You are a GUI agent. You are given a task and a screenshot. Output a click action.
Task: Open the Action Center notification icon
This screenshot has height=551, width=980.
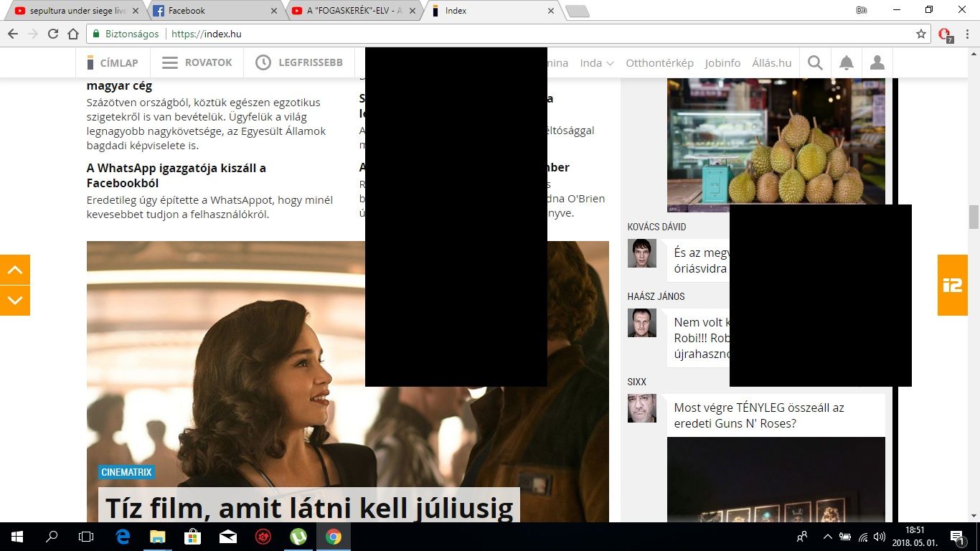[957, 537]
